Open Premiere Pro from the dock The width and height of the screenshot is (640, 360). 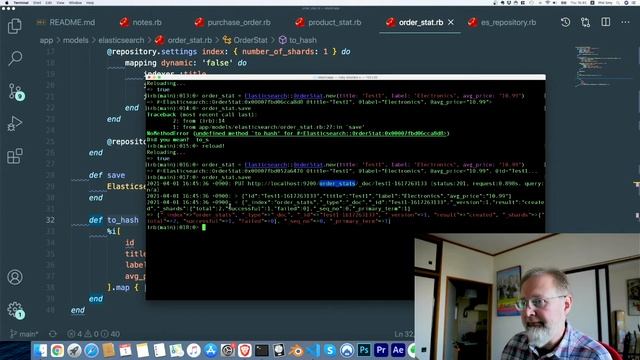click(x=381, y=350)
